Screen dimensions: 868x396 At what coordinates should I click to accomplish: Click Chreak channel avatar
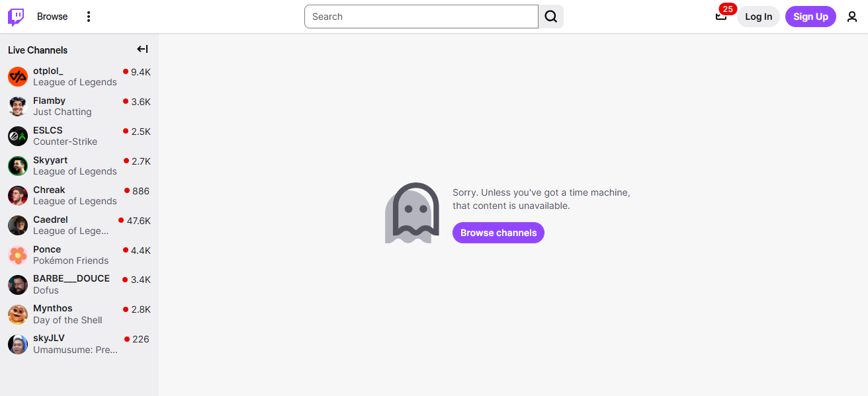click(18, 196)
